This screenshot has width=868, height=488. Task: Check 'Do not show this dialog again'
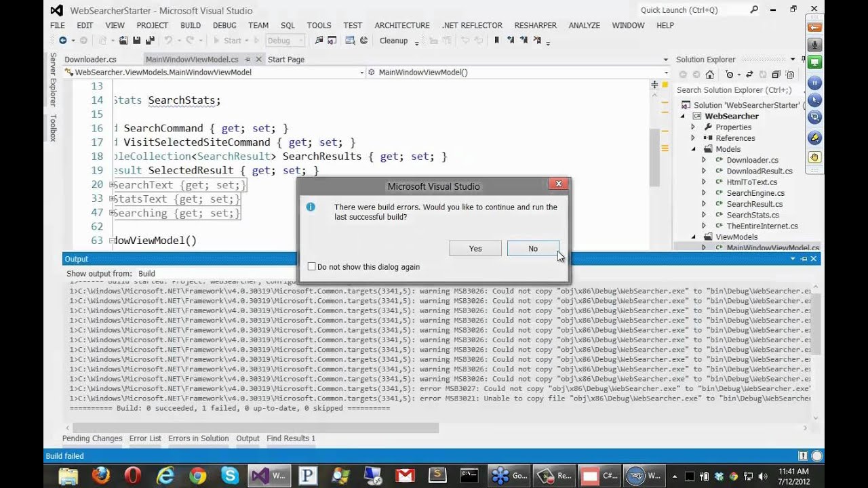click(x=312, y=267)
